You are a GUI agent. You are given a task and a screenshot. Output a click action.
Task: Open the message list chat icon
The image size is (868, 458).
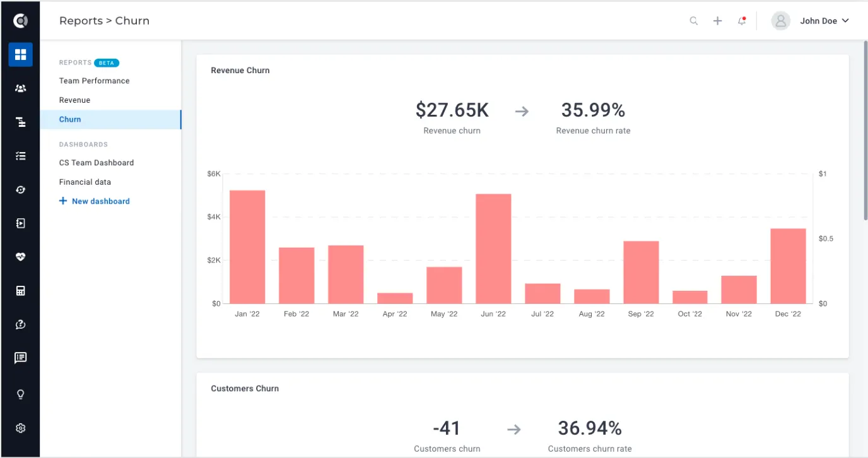[x=20, y=358]
